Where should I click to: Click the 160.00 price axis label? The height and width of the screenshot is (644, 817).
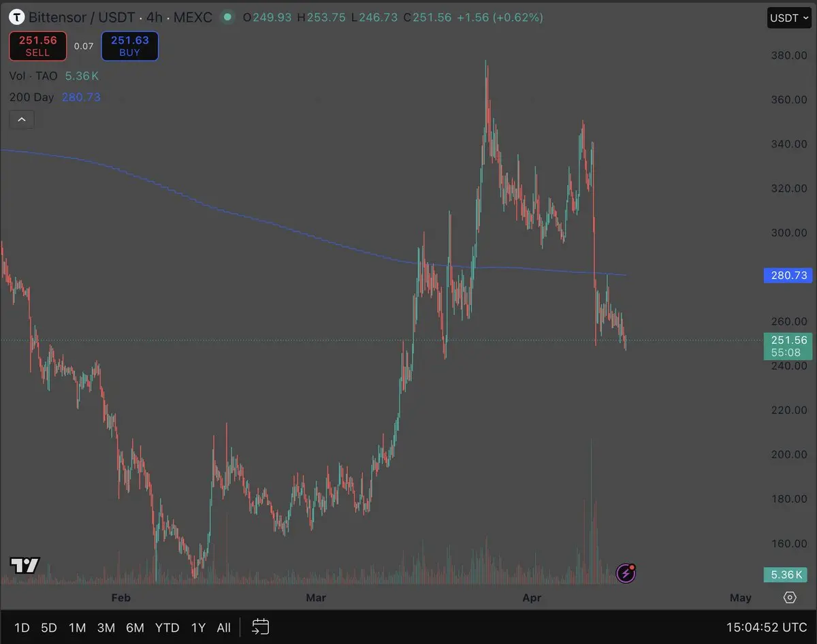tap(790, 544)
